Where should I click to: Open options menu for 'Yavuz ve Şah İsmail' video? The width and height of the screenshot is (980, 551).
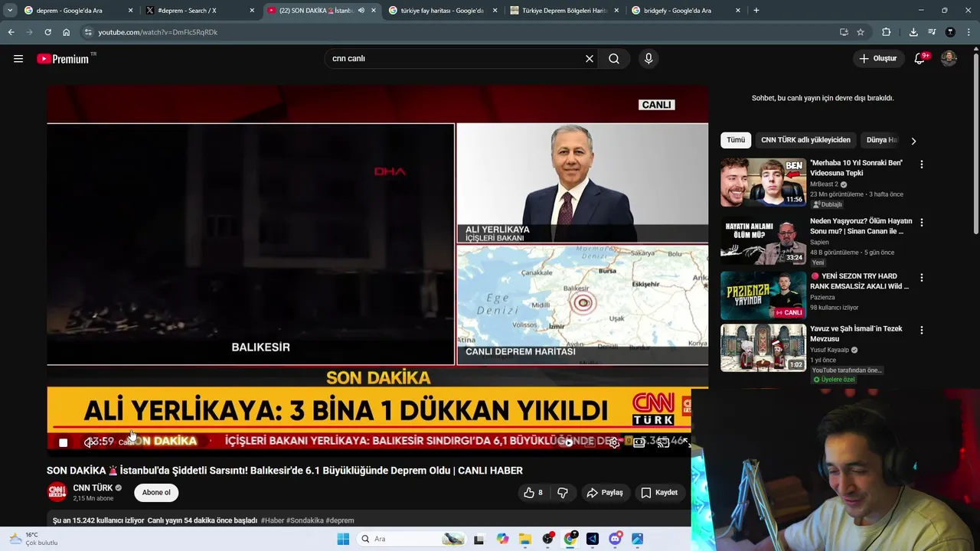(x=922, y=331)
